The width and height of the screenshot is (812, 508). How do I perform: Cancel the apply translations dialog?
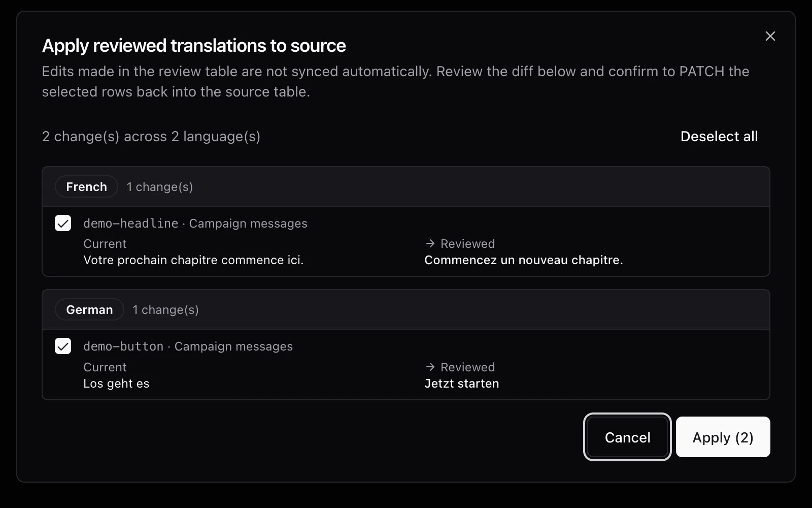point(627,437)
